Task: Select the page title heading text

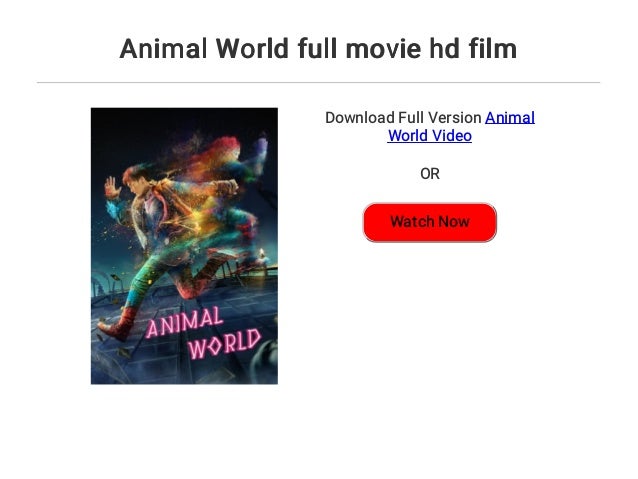Action: pyautogui.click(x=318, y=49)
